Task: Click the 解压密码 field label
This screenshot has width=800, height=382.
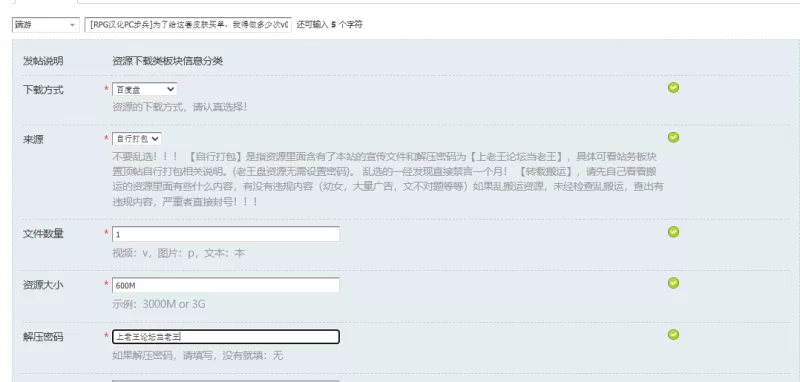Action: click(x=43, y=337)
